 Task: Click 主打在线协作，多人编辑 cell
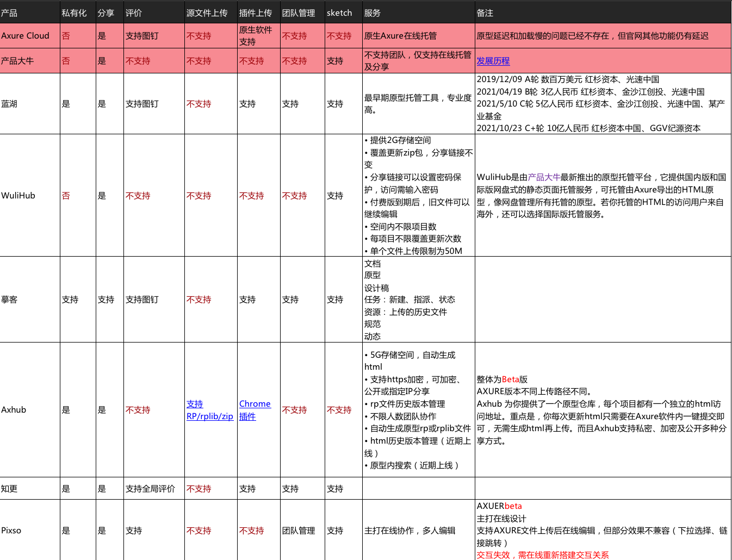tap(419, 530)
